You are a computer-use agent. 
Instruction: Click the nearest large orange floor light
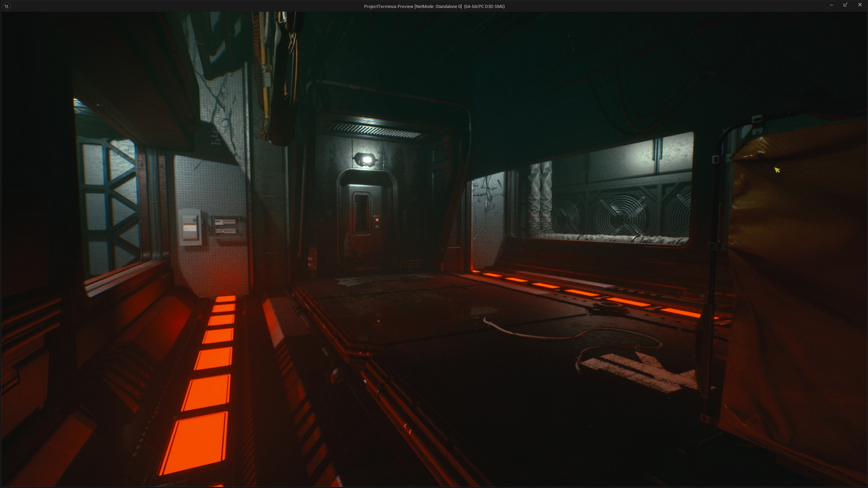click(x=195, y=442)
